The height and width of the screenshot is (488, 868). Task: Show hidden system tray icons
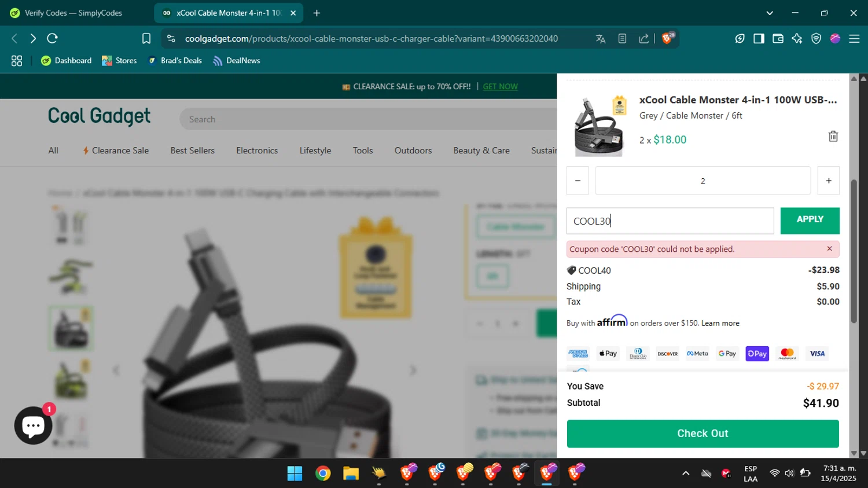pos(686,474)
